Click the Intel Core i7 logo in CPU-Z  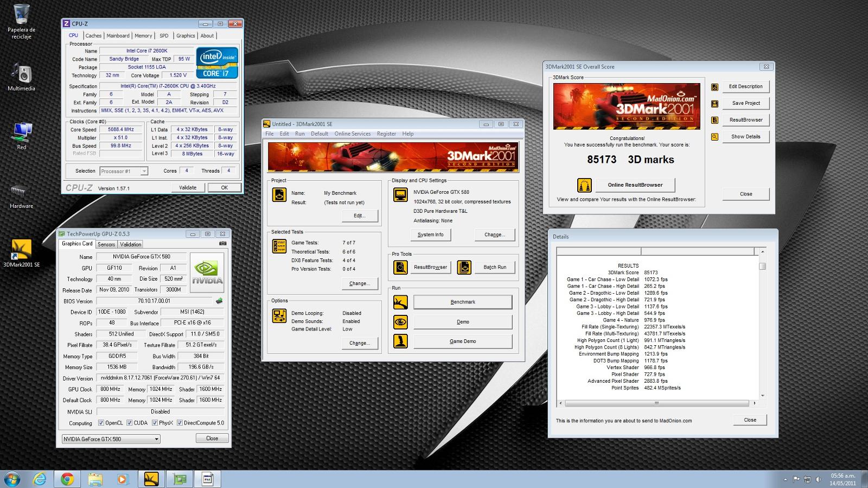pyautogui.click(x=217, y=64)
